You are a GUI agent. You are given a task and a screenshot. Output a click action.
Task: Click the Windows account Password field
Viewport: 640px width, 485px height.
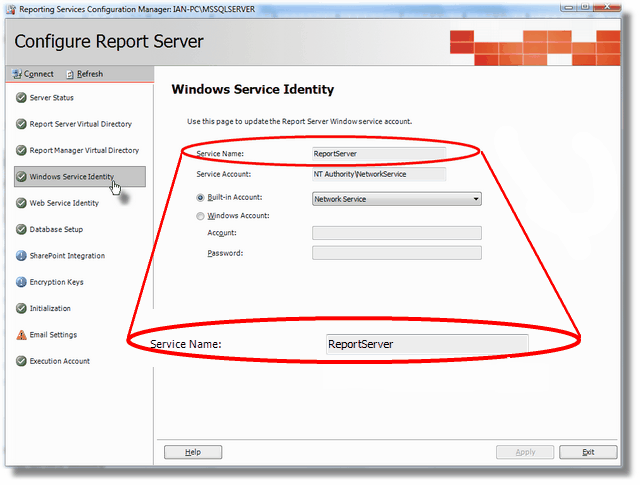pos(396,253)
